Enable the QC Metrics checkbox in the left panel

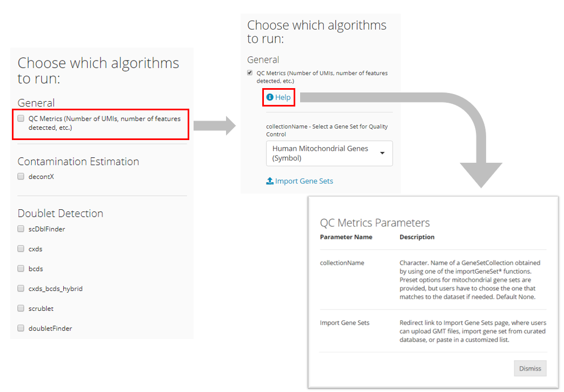click(x=20, y=118)
